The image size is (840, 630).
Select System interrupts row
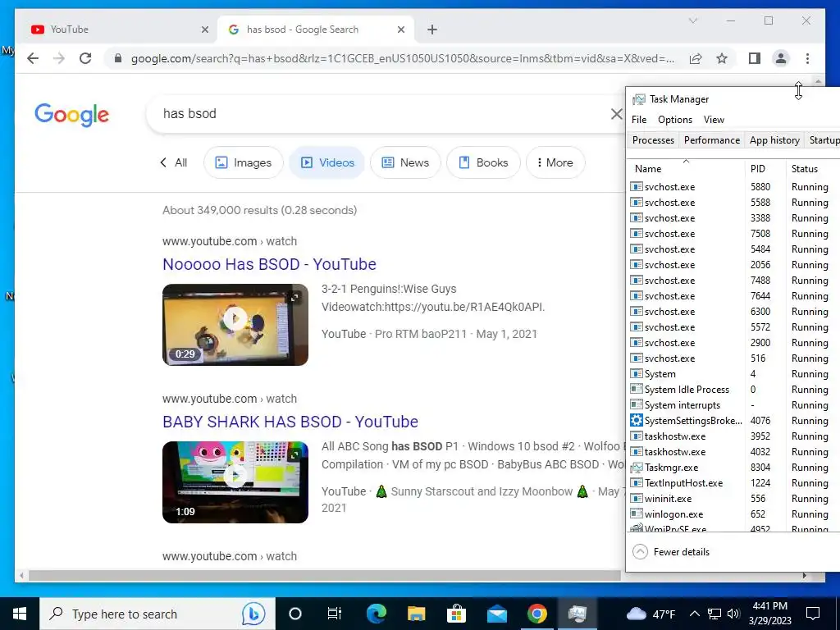click(x=734, y=405)
